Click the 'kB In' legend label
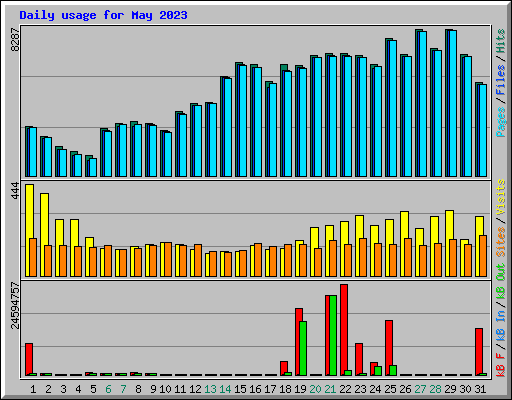Screen dimensions: 512x400 [x=500, y=325]
